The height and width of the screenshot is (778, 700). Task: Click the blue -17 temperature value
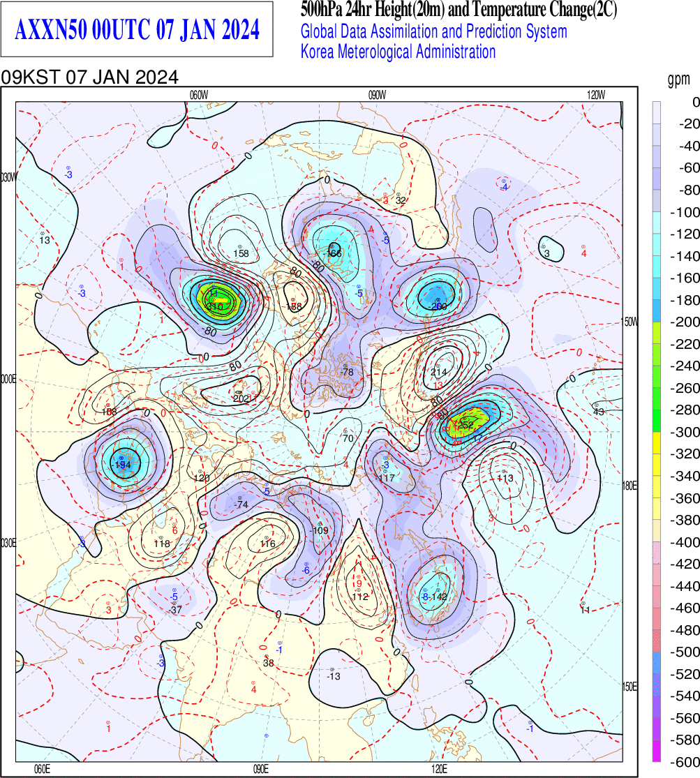477,437
